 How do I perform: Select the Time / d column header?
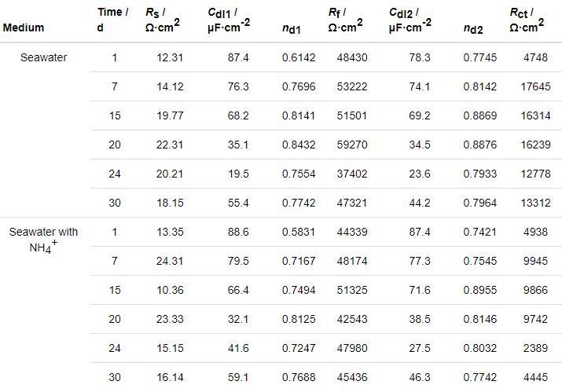[x=112, y=20]
